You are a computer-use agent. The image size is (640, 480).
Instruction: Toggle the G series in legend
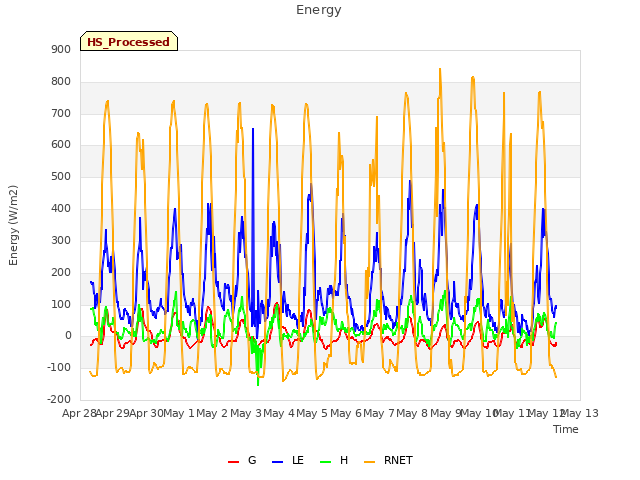pos(242,460)
